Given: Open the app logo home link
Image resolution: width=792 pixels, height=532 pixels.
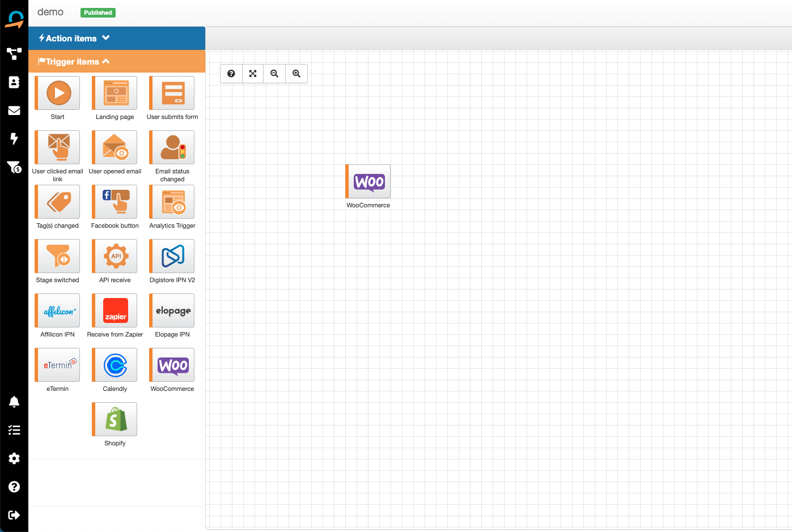Looking at the screenshot, I should click(x=14, y=19).
